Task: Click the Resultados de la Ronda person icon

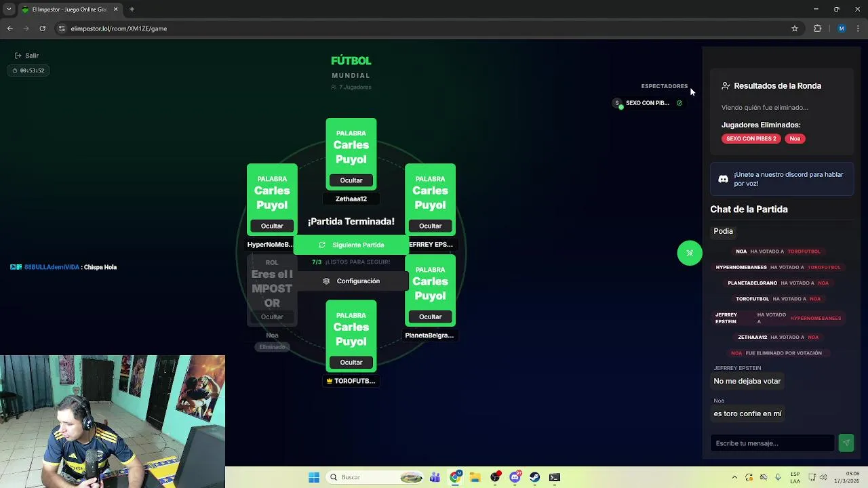Action: [726, 86]
